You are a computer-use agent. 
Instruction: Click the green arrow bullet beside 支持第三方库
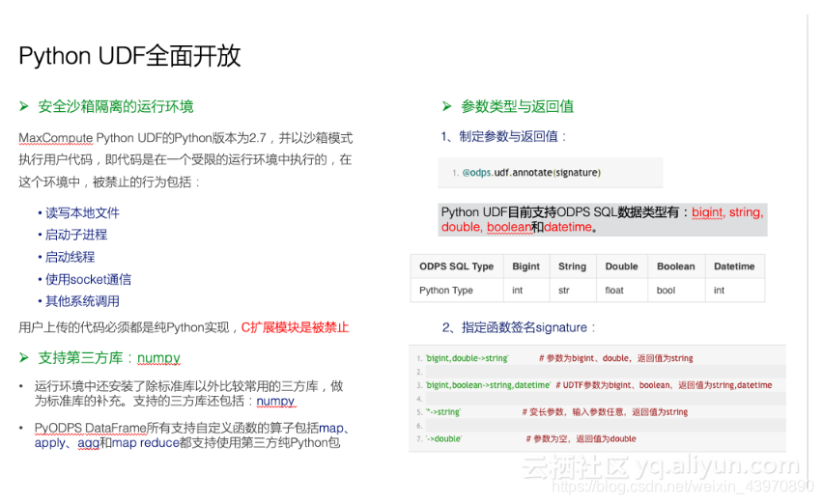pyautogui.click(x=23, y=357)
